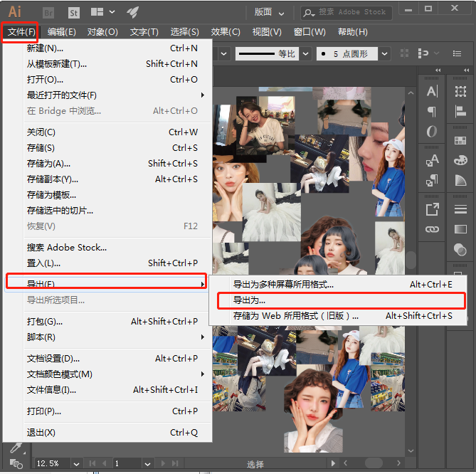Choose 存储为 Web 所用格式(旧版)

(337, 316)
